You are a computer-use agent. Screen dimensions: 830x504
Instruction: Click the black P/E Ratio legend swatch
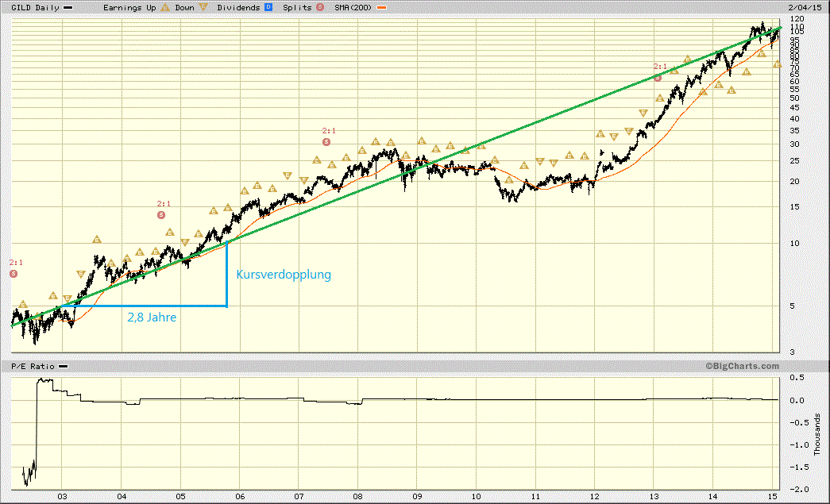pyautogui.click(x=63, y=367)
